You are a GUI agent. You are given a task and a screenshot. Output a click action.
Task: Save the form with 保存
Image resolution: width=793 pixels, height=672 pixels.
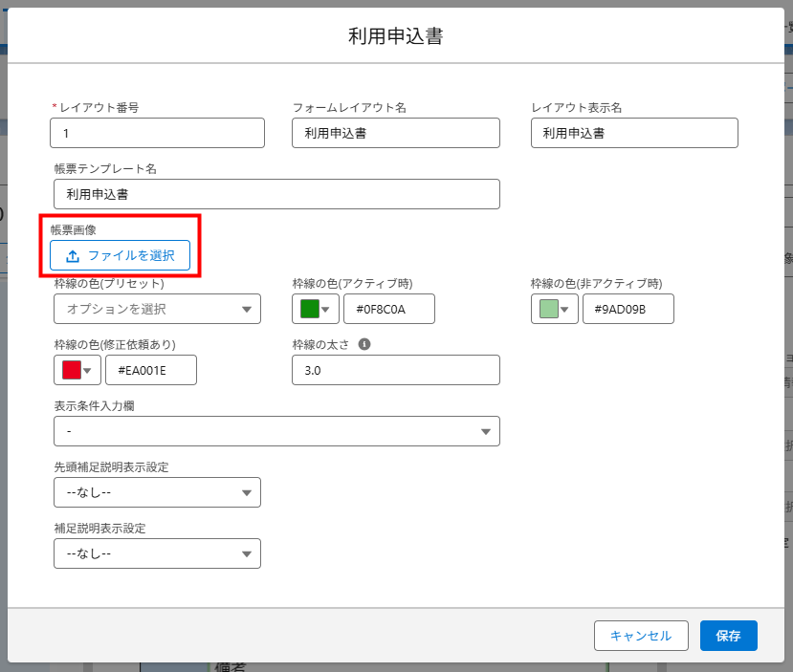(x=728, y=636)
